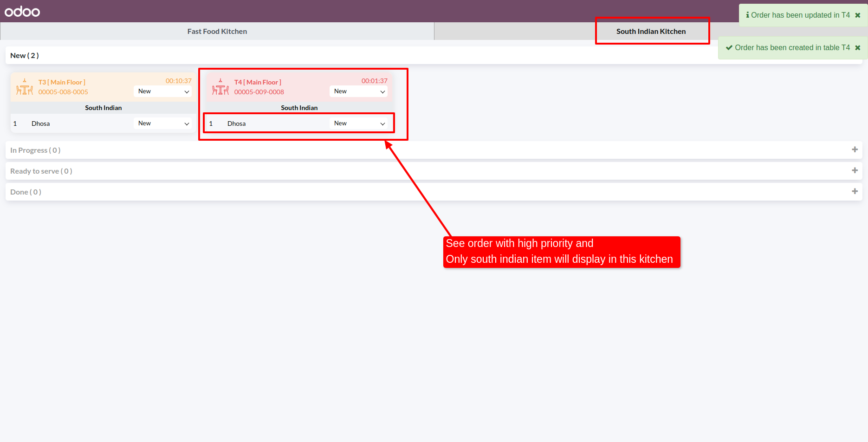Click South Indian category in T4 card
This screenshot has height=442, width=868.
pos(299,108)
